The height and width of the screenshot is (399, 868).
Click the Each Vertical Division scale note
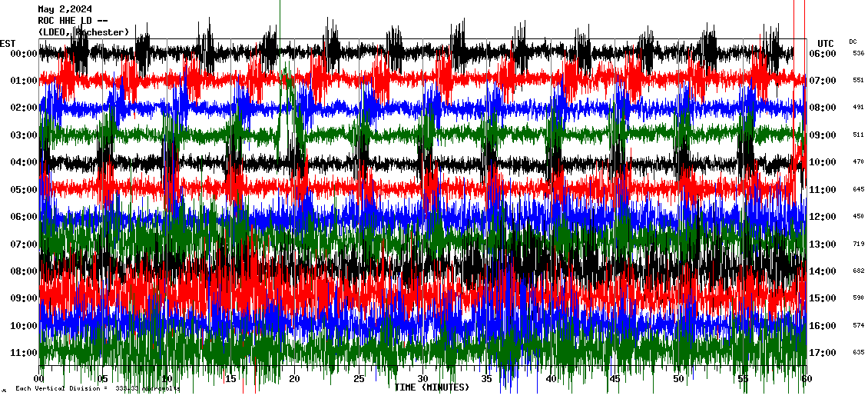coord(97,389)
